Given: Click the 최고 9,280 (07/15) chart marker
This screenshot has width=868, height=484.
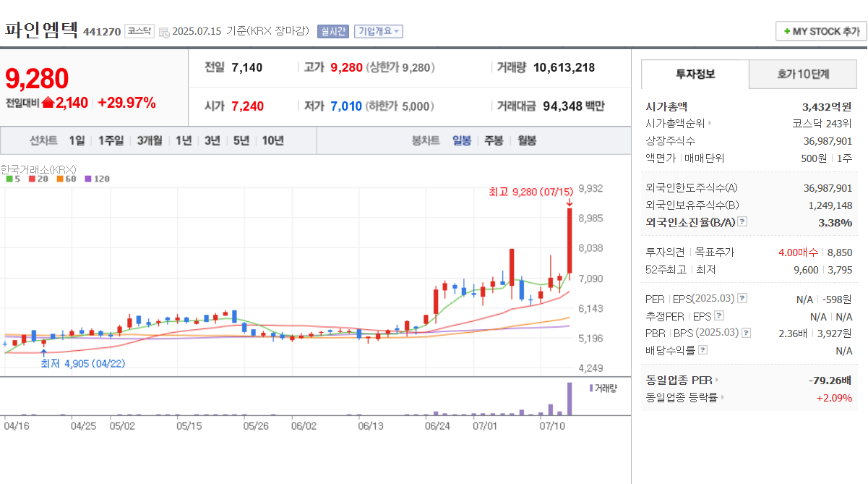Looking at the screenshot, I should click(x=531, y=192).
